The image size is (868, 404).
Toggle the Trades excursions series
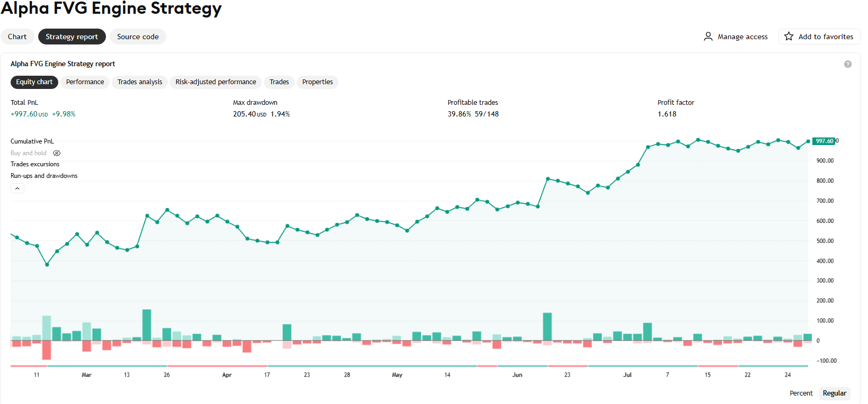coord(35,164)
